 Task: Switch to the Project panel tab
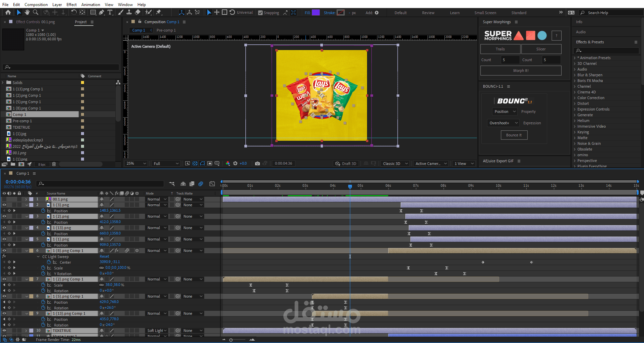click(x=81, y=22)
